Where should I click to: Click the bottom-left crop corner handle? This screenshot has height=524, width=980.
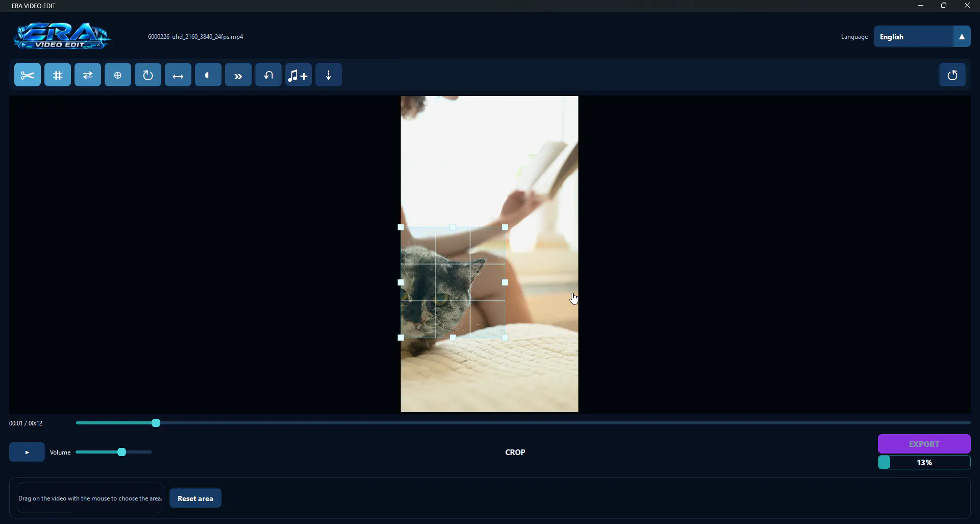pyautogui.click(x=401, y=338)
